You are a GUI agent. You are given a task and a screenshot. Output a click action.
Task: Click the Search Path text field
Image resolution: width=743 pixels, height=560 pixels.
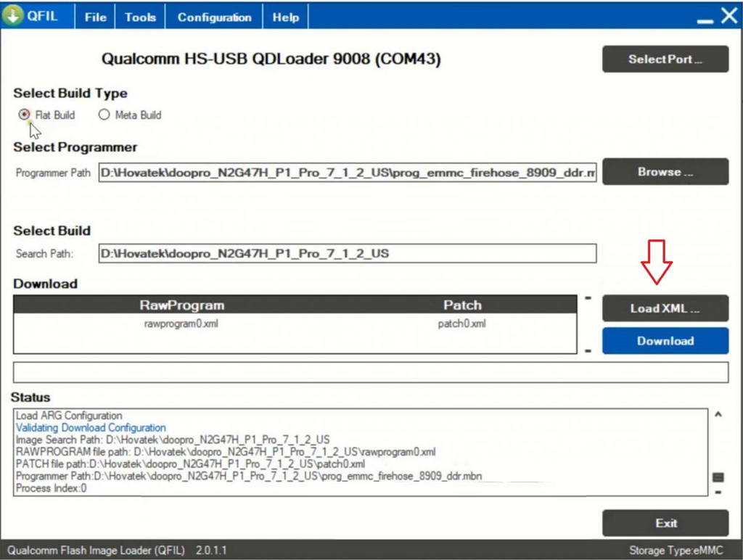click(348, 254)
